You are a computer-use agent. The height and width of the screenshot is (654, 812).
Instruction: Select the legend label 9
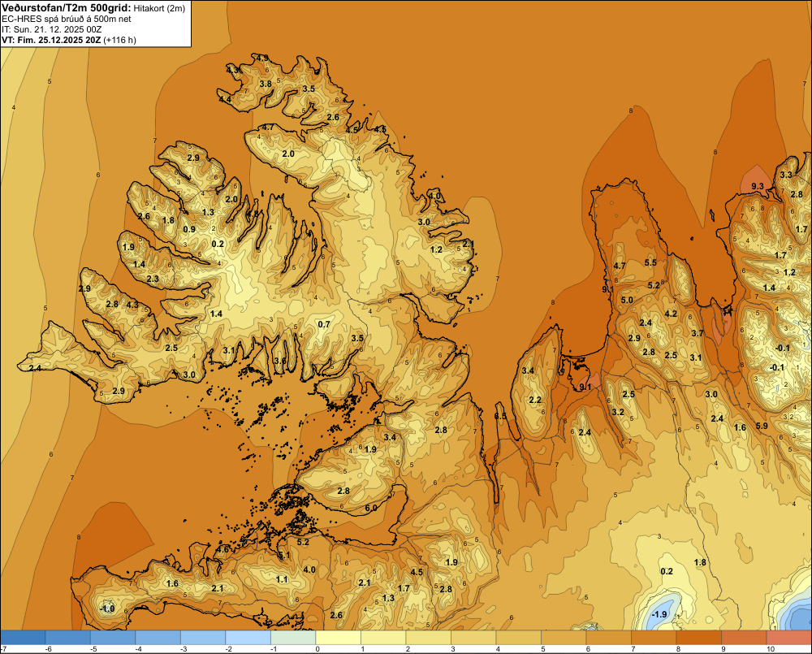[723, 649]
